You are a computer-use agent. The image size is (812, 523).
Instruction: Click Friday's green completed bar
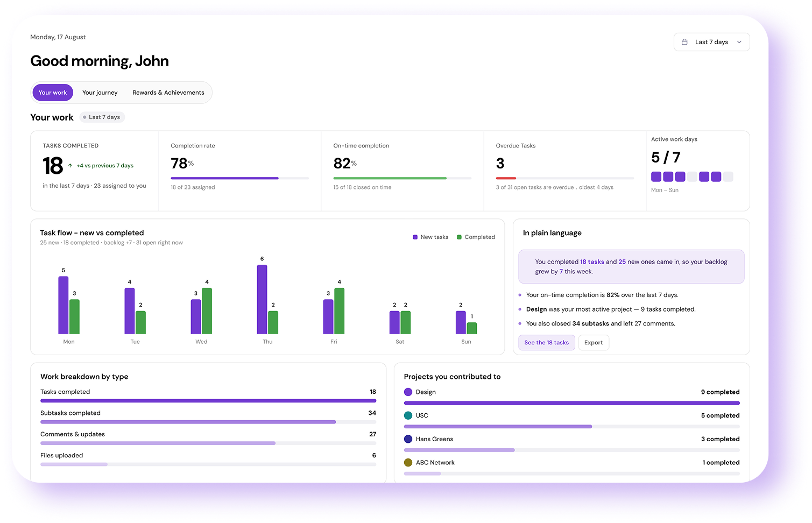[x=339, y=311]
